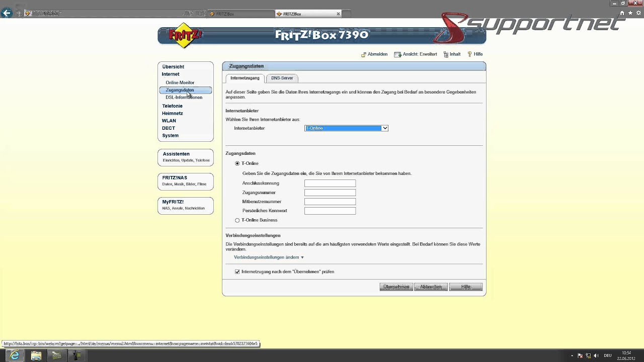The height and width of the screenshot is (362, 644).
Task: Open the System menu section
Action: point(171,135)
